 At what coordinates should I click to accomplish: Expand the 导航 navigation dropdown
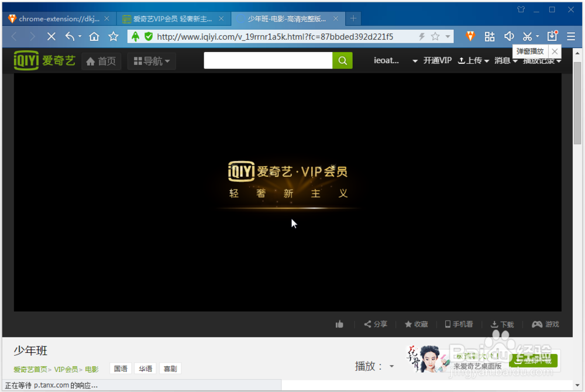point(152,61)
